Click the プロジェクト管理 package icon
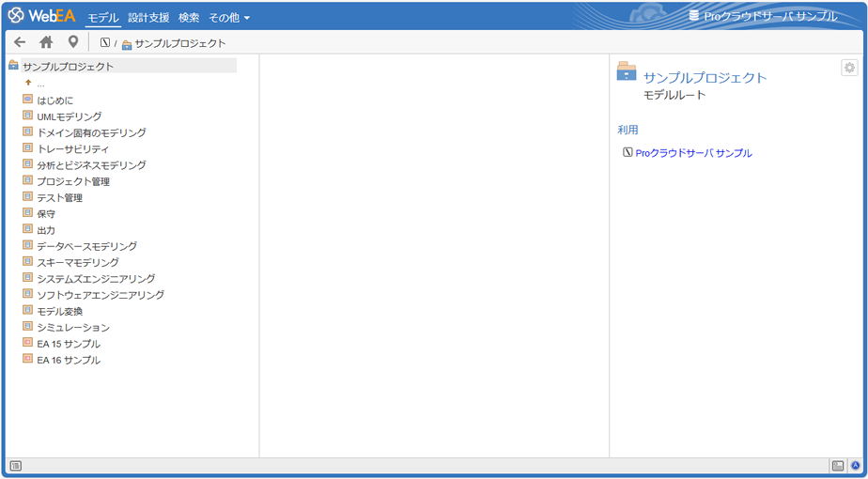 (27, 180)
